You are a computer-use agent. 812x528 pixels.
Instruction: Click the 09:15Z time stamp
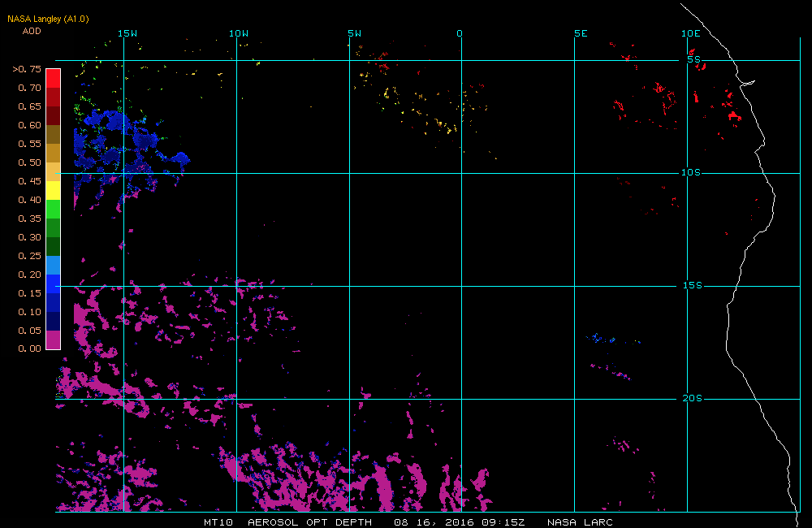click(503, 522)
